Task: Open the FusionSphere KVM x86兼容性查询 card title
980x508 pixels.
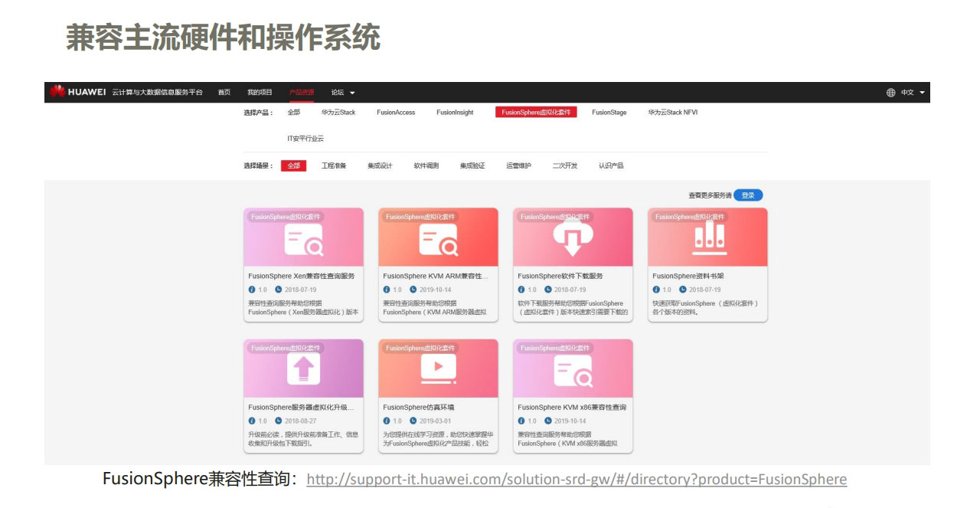Action: [572, 407]
